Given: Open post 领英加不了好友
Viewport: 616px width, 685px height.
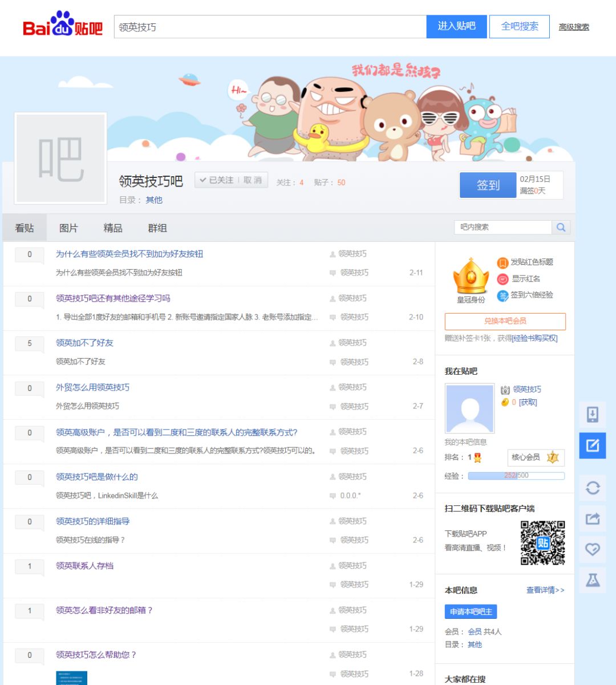Looking at the screenshot, I should click(x=84, y=343).
